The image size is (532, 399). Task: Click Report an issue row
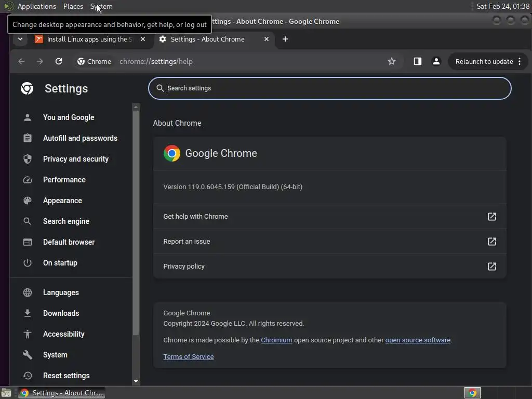(x=330, y=241)
